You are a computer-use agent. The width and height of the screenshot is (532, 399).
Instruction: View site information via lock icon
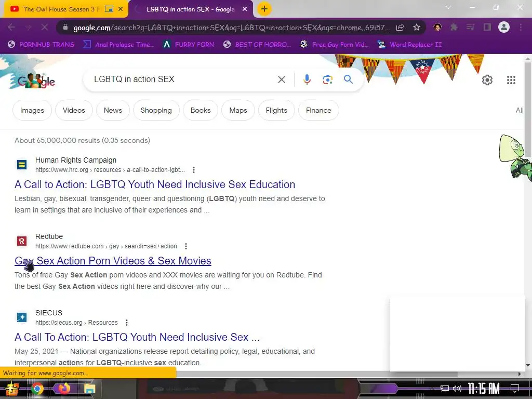click(65, 27)
